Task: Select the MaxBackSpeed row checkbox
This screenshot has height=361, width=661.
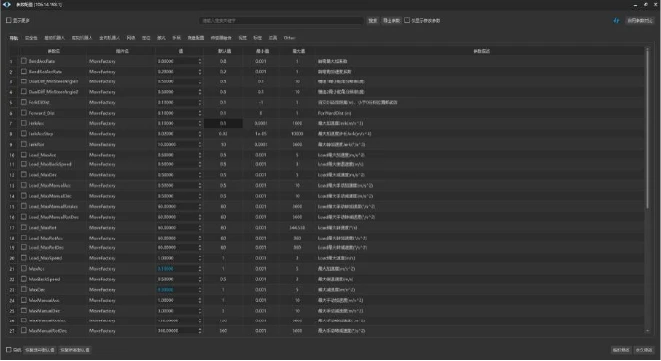Action: 24,279
